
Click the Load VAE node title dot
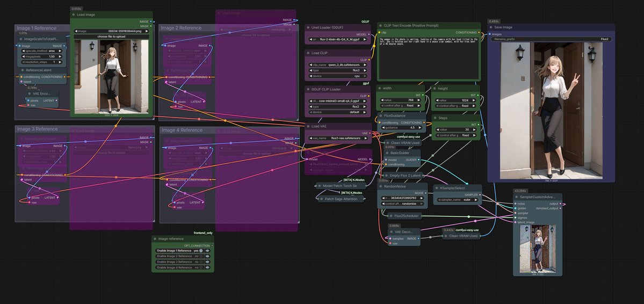click(308, 126)
